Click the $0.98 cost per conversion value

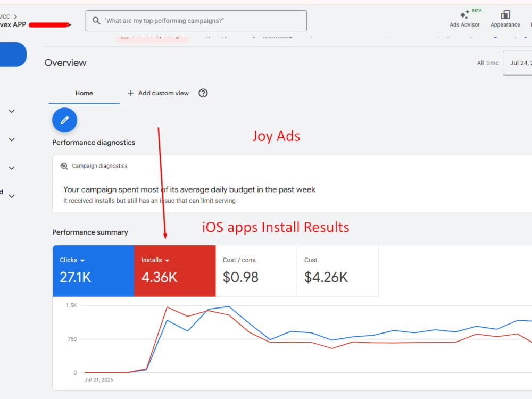(x=240, y=277)
